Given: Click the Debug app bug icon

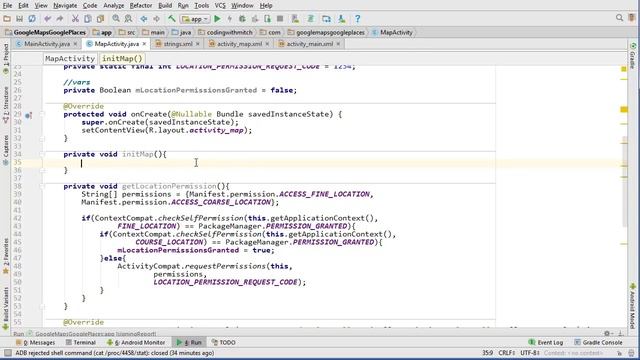Looking at the screenshot, I should (x=242, y=19).
